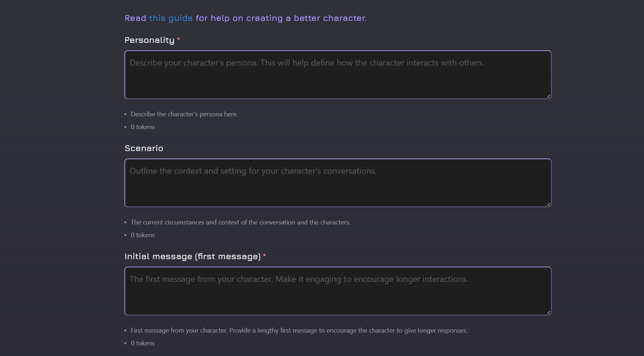Screen dimensions: 644x356
Task: Click the red asterisk after Initial message
Action: tap(265, 255)
